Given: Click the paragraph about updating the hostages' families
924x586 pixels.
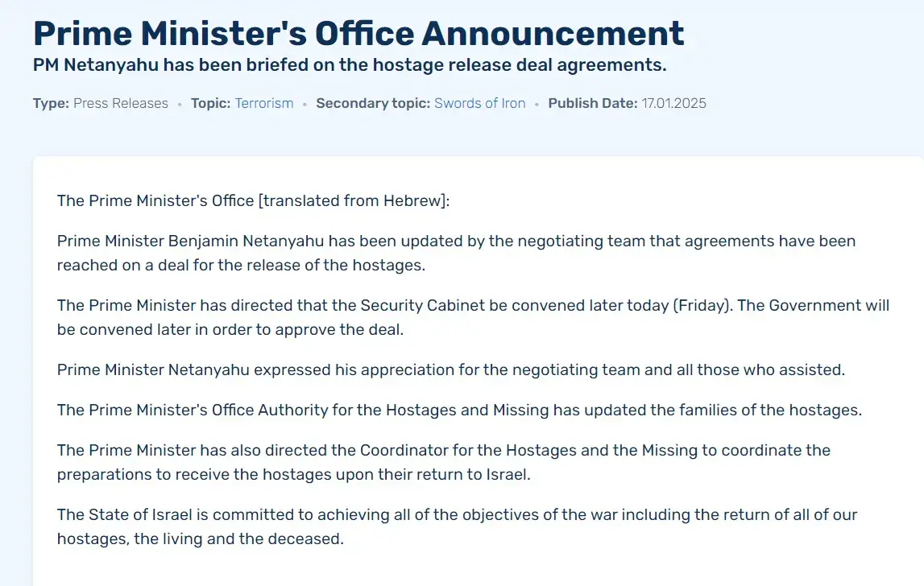Looking at the screenshot, I should coord(459,410).
